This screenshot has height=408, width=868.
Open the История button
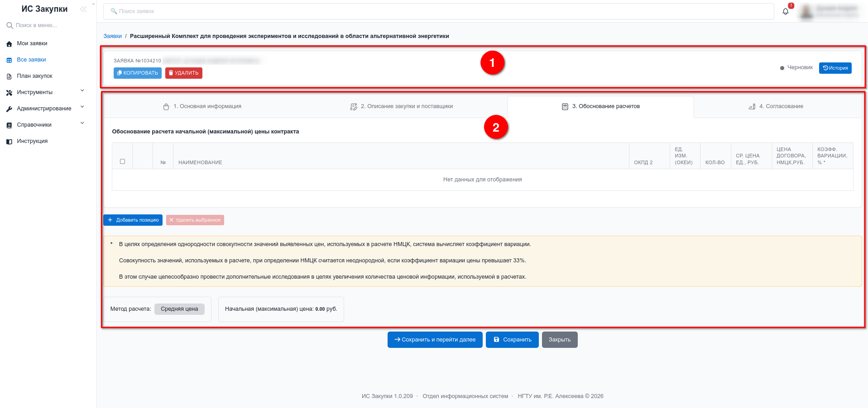[835, 68]
